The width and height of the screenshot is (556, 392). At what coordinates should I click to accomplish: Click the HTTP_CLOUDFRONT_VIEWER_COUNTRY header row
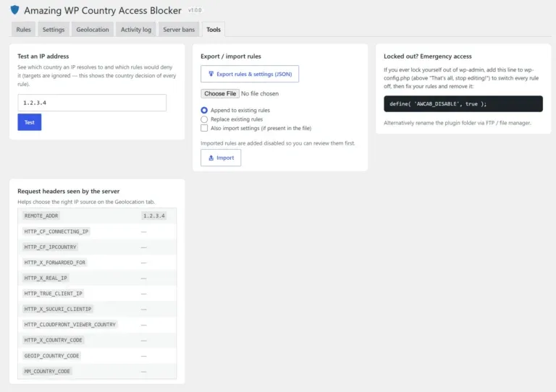tap(97, 325)
